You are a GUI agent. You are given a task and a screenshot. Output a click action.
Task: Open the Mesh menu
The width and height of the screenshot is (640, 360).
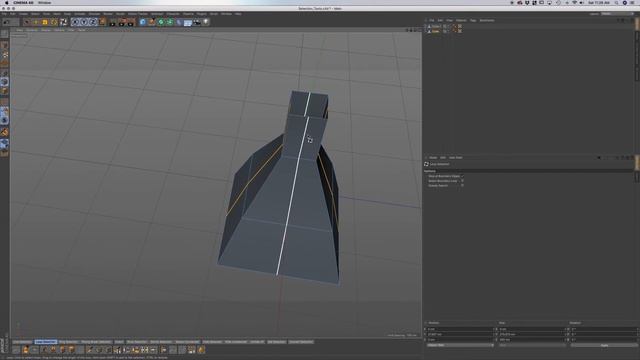pos(57,13)
